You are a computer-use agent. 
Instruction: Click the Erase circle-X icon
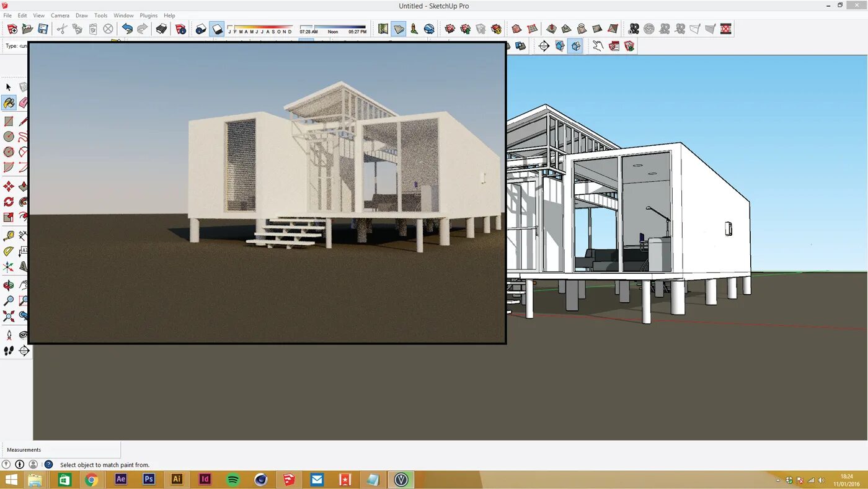click(108, 29)
